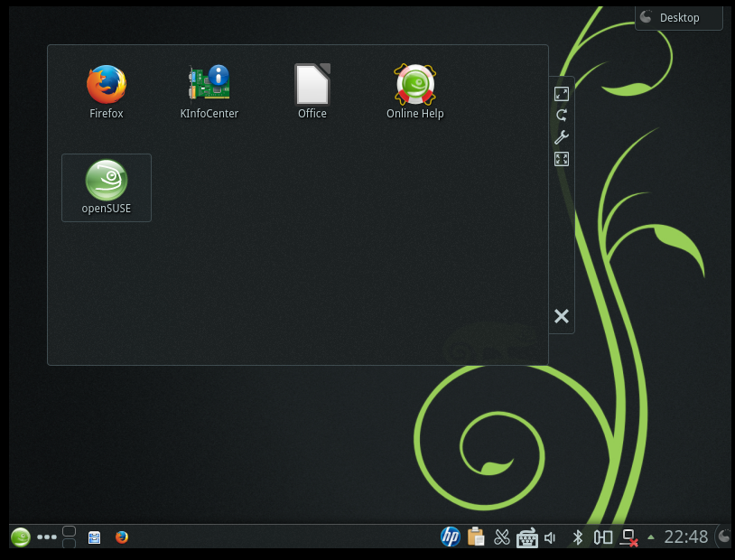Open the volume speaker tray icon
Image resolution: width=735 pixels, height=560 pixels.
550,537
